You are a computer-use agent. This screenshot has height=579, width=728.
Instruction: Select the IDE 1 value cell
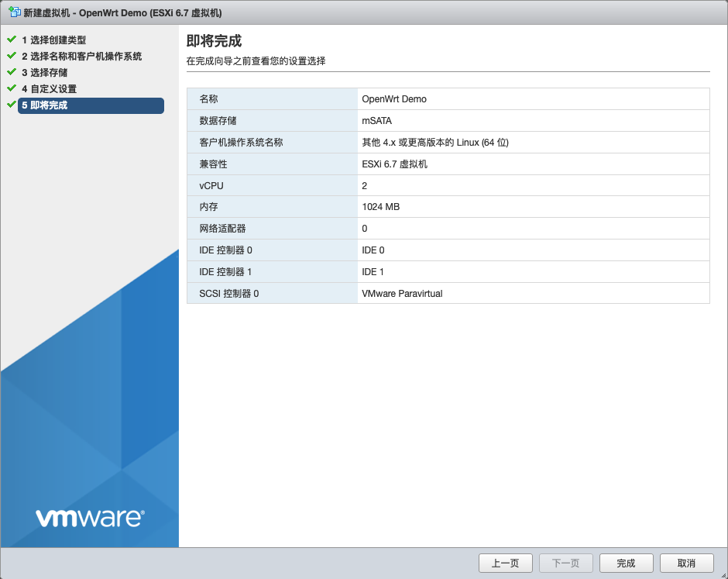(x=534, y=272)
